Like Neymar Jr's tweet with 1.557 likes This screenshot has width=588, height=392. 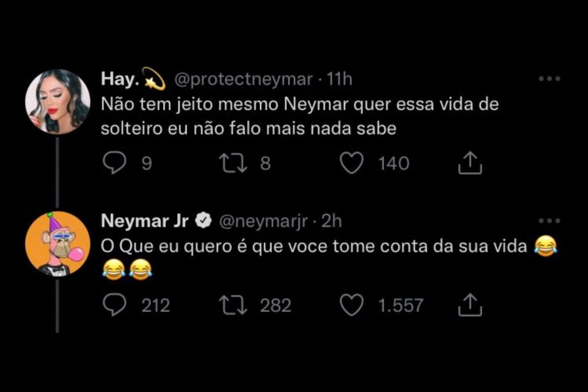pos(351,305)
